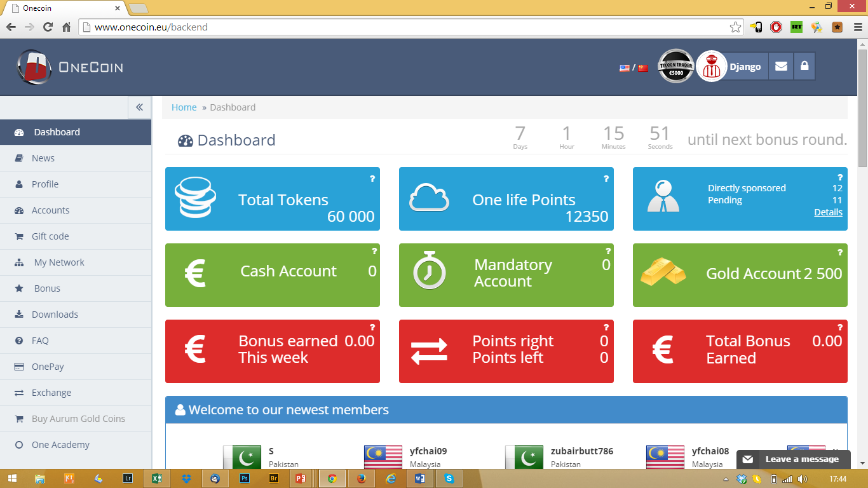This screenshot has width=868, height=488.
Task: Open Excel from the taskbar
Action: (x=156, y=478)
